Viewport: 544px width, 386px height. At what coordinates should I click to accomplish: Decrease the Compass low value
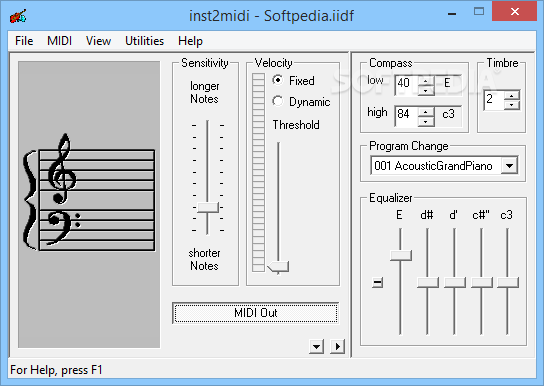(x=426, y=91)
